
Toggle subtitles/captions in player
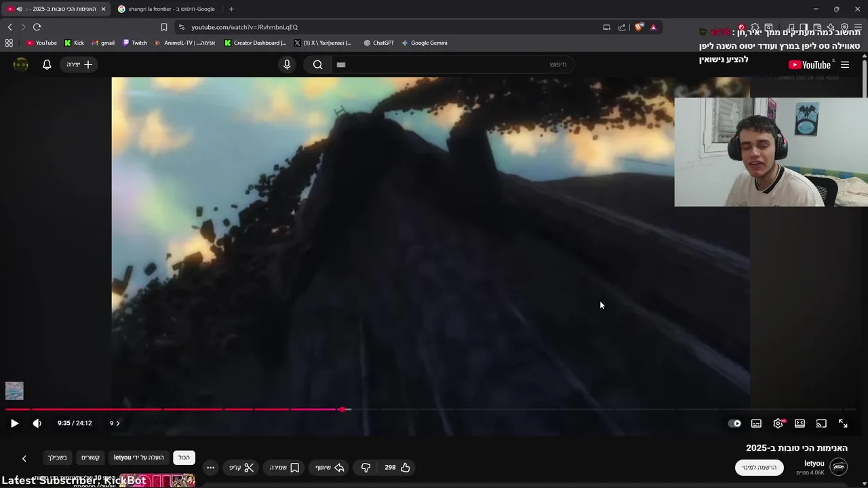click(x=756, y=423)
